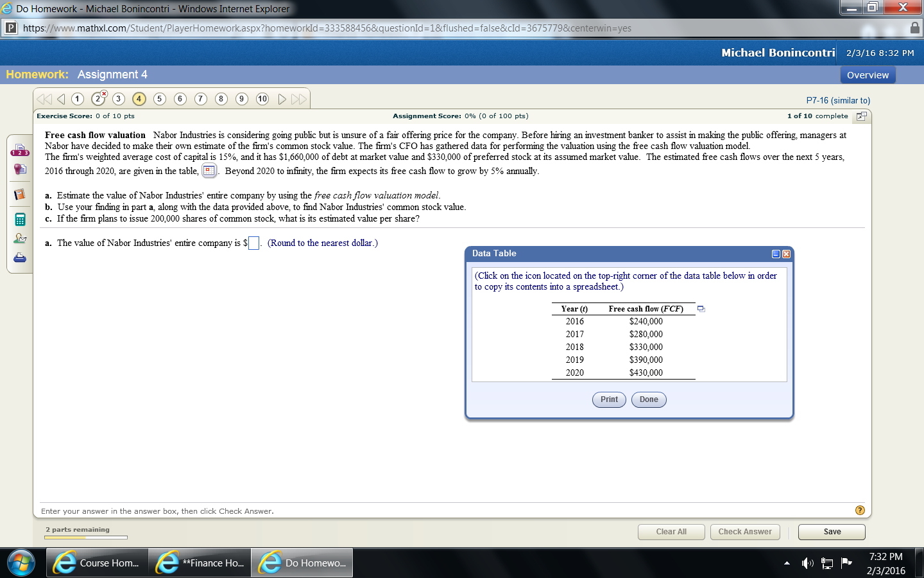The width and height of the screenshot is (924, 578).
Task: Click the pop-out icon next to '1 of 10 complete'
Action: tap(860, 116)
